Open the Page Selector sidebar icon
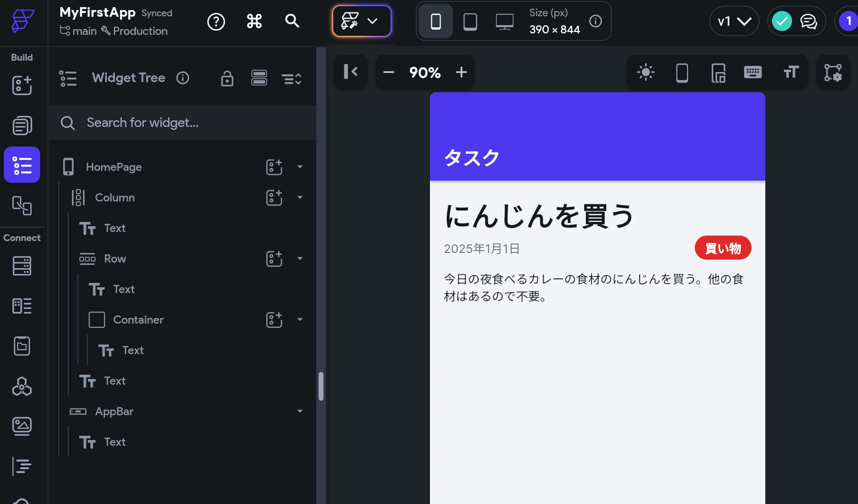 (x=22, y=126)
